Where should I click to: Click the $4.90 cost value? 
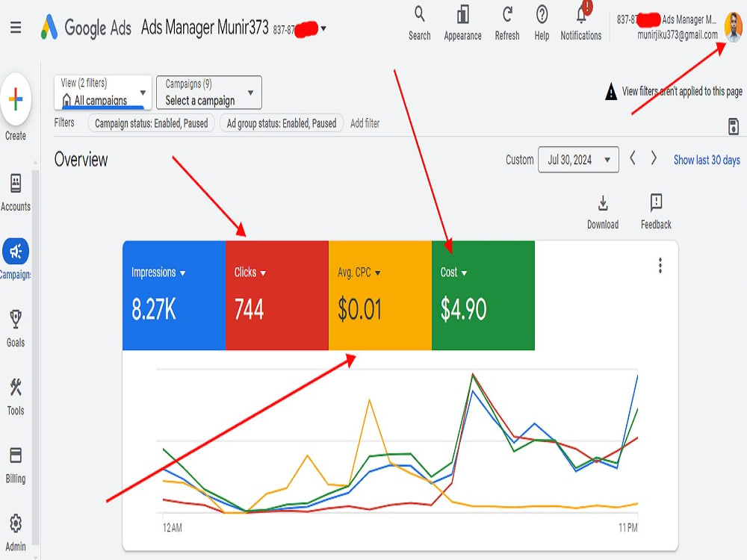[x=464, y=309]
